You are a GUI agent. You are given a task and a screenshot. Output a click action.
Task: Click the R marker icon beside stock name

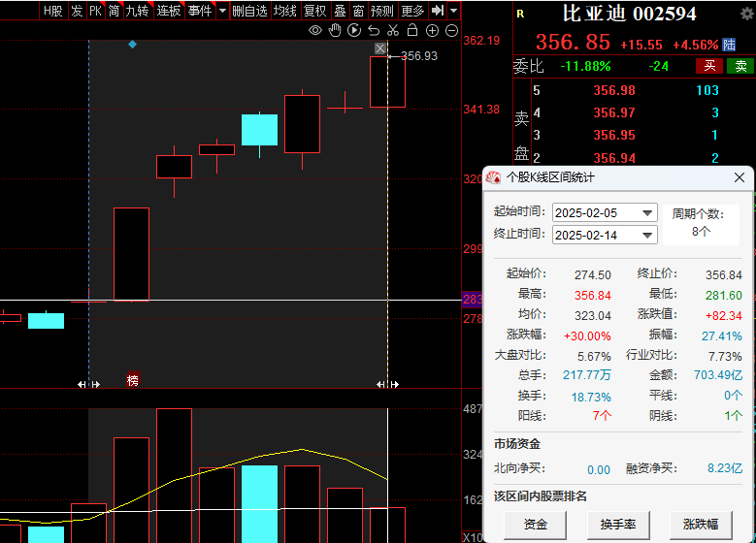520,14
